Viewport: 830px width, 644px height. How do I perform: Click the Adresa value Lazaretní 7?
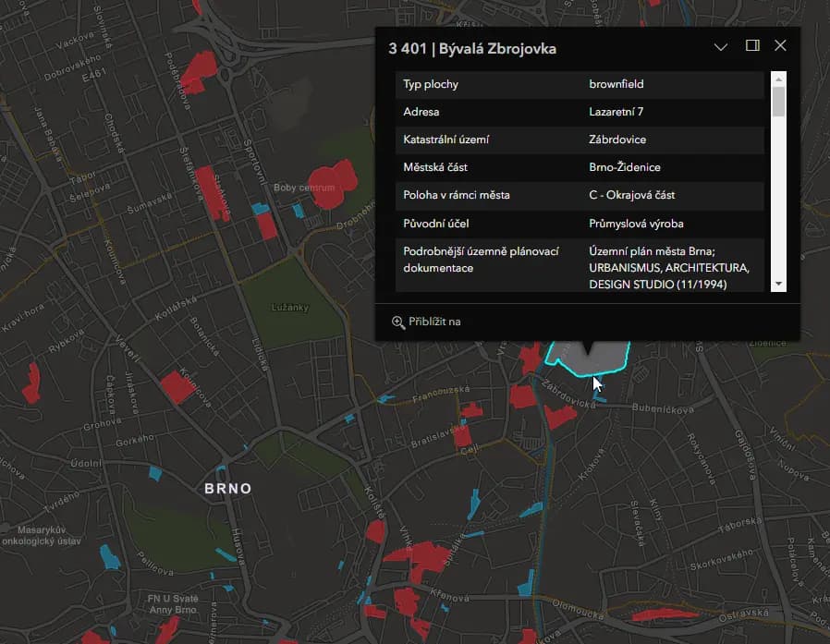coord(616,112)
